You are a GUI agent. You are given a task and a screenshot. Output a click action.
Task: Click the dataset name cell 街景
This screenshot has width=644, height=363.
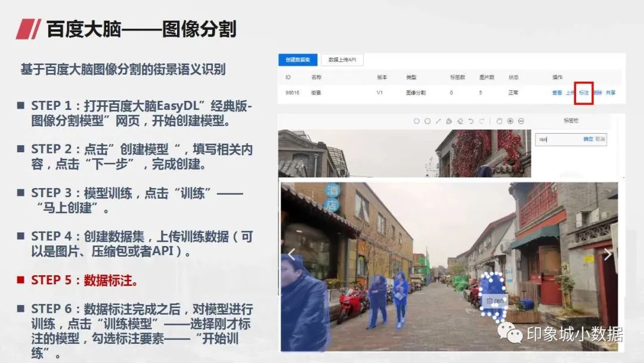click(x=316, y=93)
